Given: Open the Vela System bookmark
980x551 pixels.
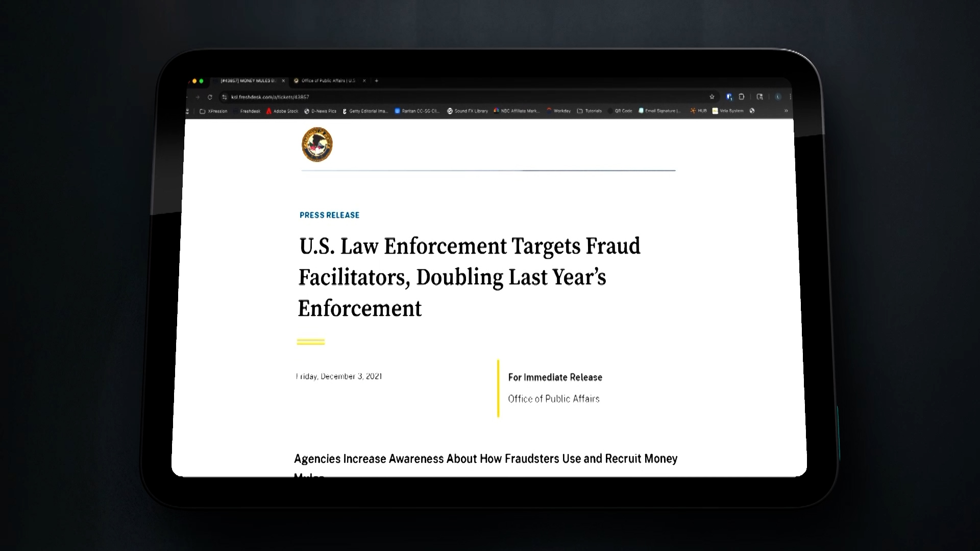Looking at the screenshot, I should point(728,111).
